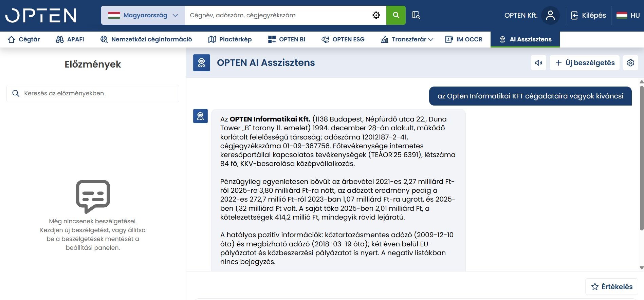Click the OPTEN BI grid icon

(x=272, y=39)
